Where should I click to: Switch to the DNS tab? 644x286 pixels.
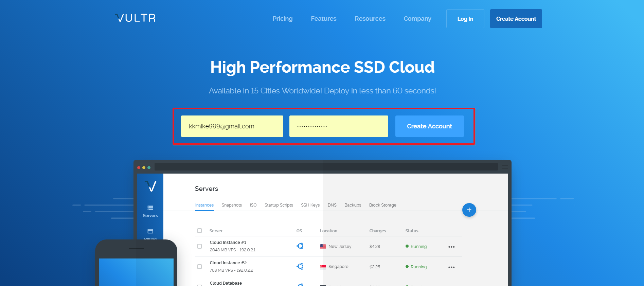click(x=332, y=205)
